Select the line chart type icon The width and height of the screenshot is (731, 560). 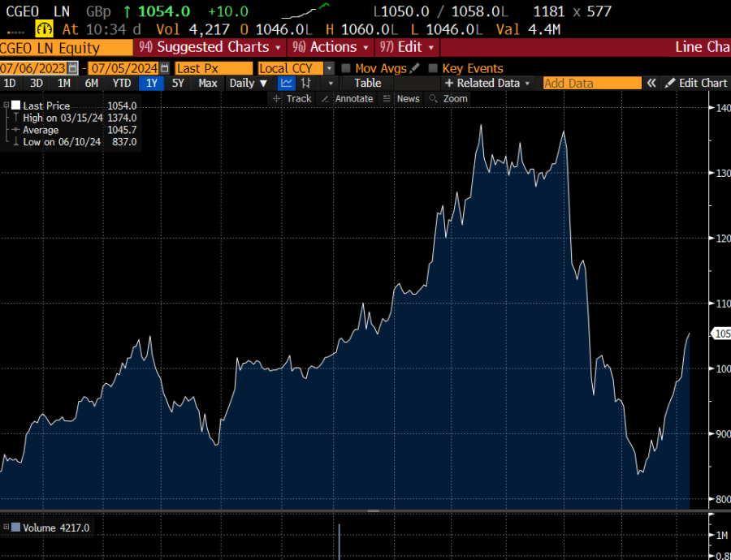pyautogui.click(x=287, y=83)
